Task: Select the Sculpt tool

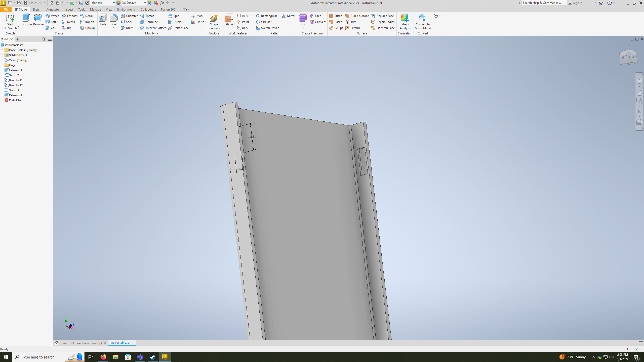Action: click(x=336, y=28)
